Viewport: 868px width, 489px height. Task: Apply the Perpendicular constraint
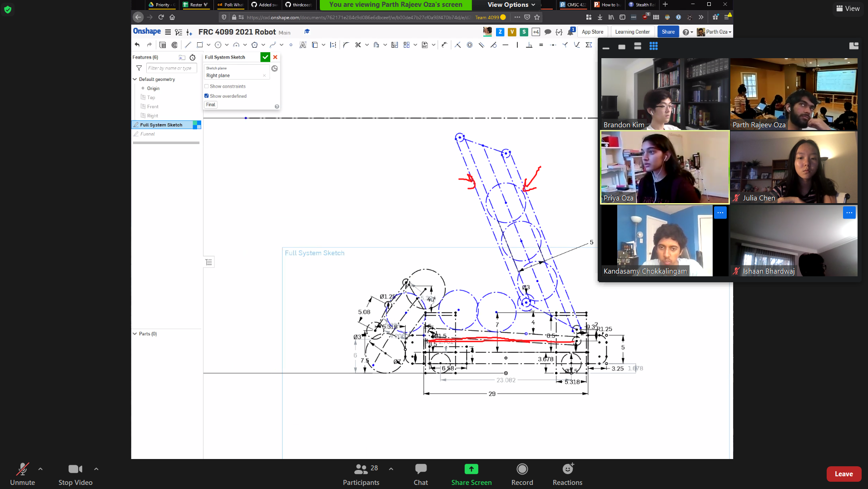pyautogui.click(x=529, y=45)
